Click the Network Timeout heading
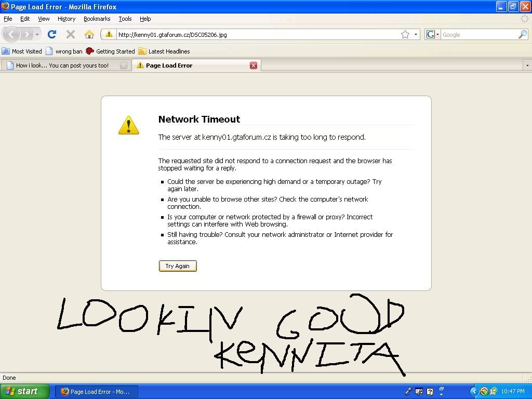 coord(199,119)
